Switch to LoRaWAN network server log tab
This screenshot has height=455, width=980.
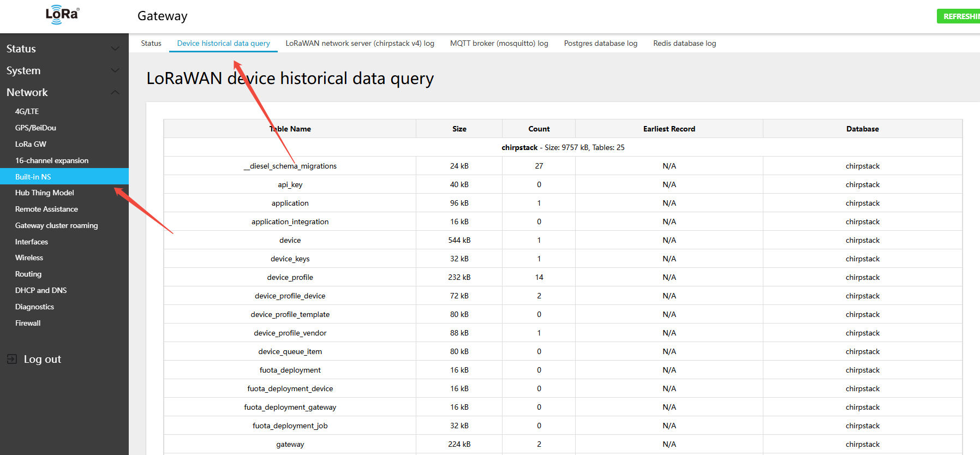pyautogui.click(x=360, y=43)
